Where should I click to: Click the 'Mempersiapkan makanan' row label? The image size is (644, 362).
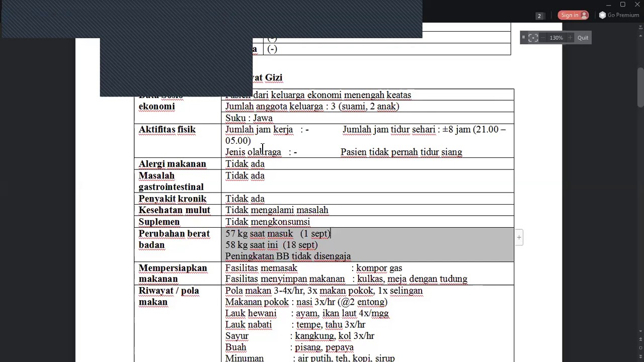173,274
